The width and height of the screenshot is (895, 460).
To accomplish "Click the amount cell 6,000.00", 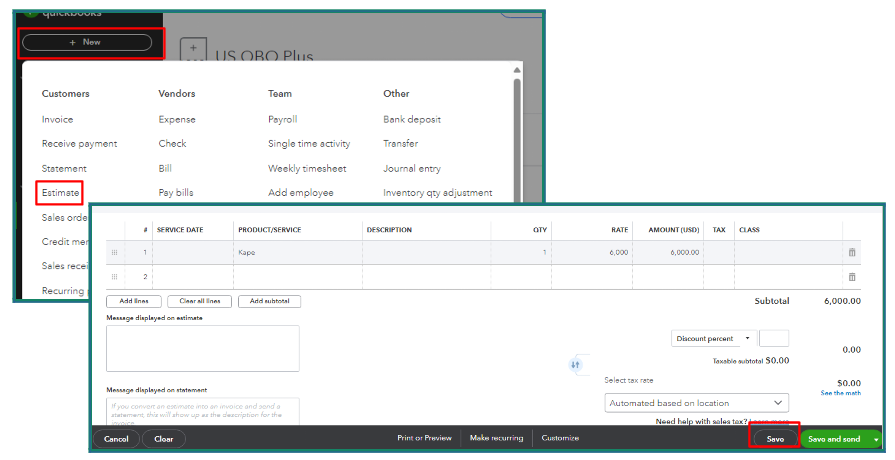I will pos(668,252).
